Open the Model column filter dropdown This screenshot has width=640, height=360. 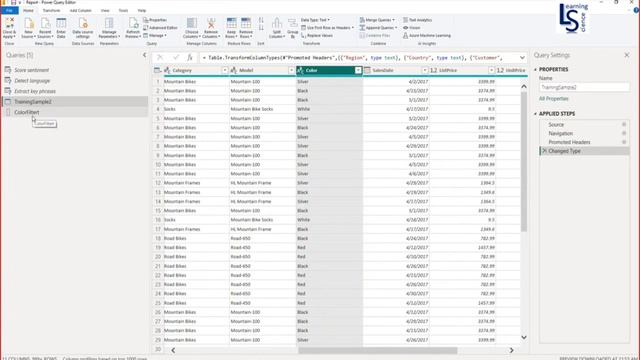point(291,71)
